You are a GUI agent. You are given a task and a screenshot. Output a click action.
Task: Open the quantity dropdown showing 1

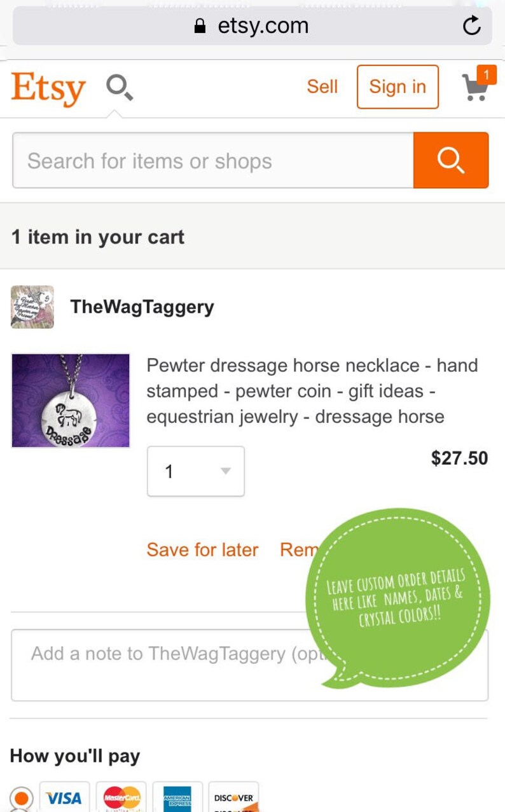click(196, 471)
